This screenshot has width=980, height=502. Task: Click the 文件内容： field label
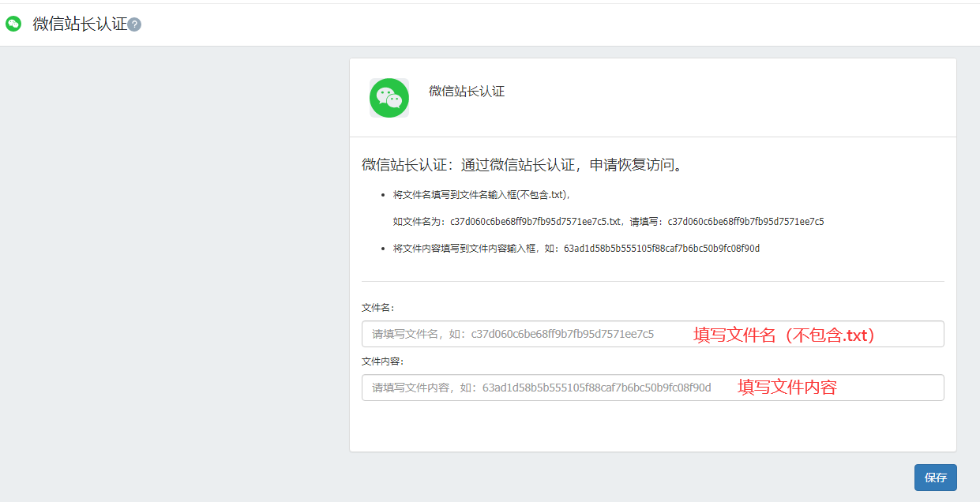[x=383, y=362]
